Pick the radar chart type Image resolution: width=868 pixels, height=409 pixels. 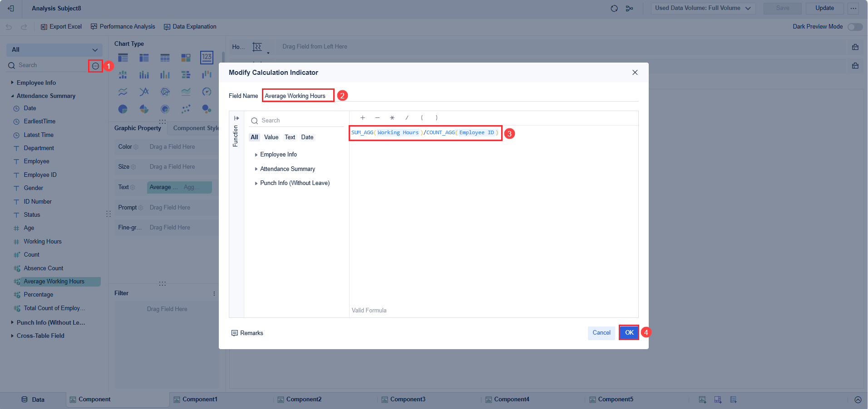click(x=165, y=92)
